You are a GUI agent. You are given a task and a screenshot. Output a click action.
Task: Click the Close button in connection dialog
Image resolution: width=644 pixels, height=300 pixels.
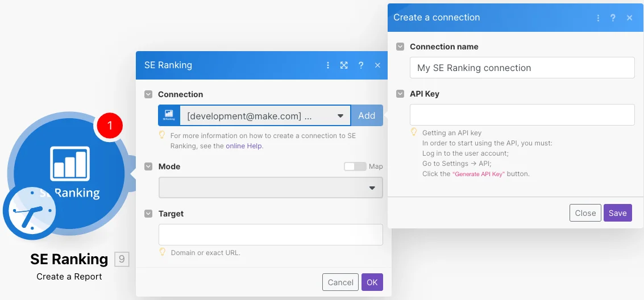(x=585, y=213)
